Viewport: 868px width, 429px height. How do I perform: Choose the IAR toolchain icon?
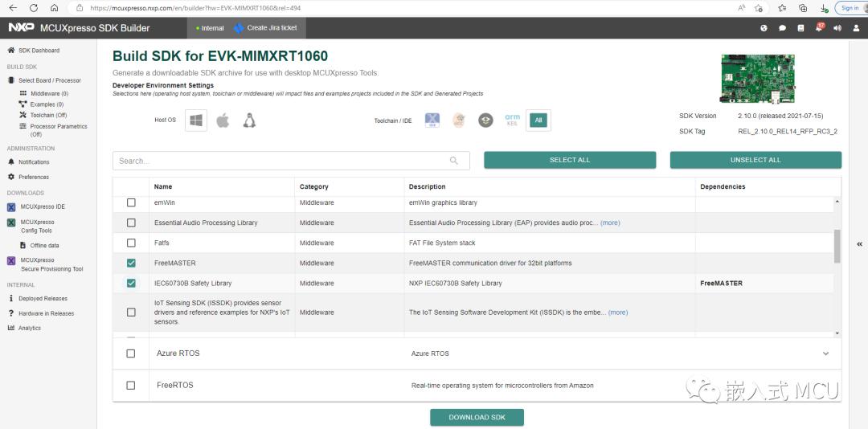click(x=485, y=121)
